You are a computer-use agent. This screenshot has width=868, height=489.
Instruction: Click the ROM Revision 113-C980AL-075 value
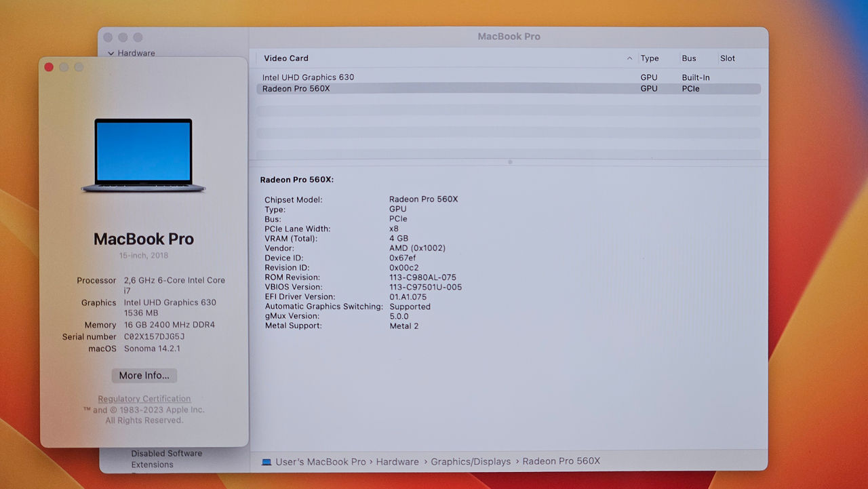[422, 277]
